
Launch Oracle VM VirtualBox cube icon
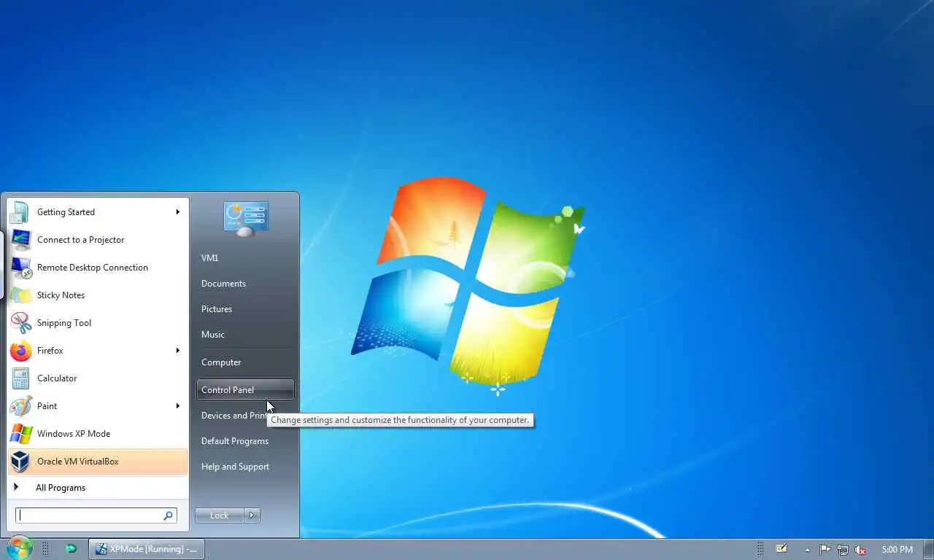click(20, 462)
